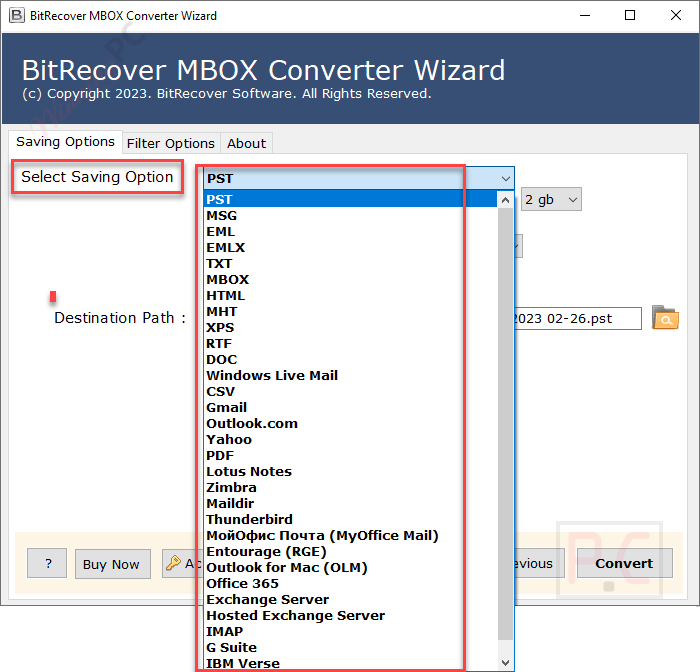Select Hosted Exchange Server option
This screenshot has width=700, height=672.
(x=350, y=615)
